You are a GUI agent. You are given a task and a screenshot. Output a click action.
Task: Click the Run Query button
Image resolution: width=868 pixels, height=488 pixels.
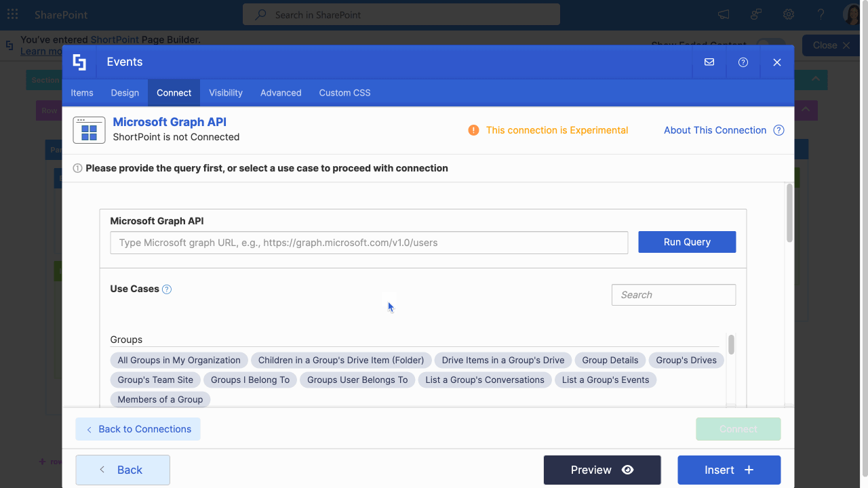[x=687, y=242]
